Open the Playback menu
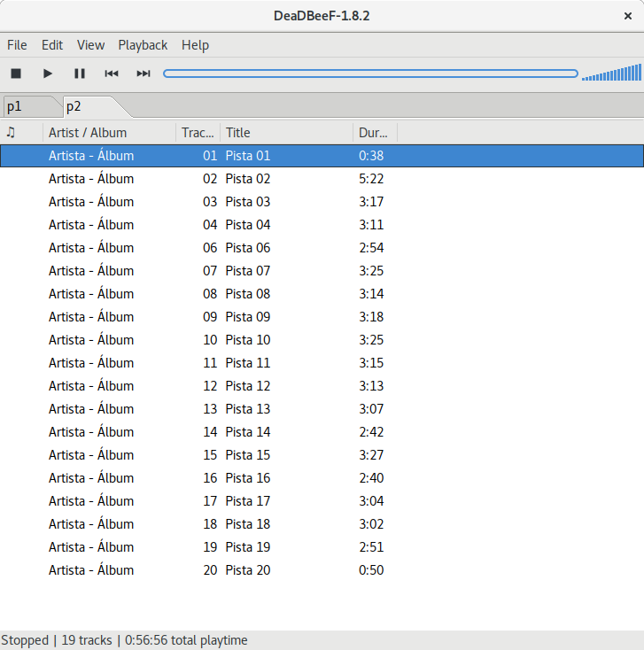The width and height of the screenshot is (644, 650). tap(143, 45)
